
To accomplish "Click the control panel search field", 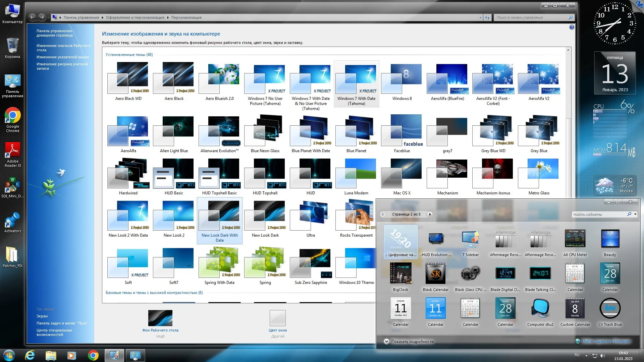I will coord(531,17).
